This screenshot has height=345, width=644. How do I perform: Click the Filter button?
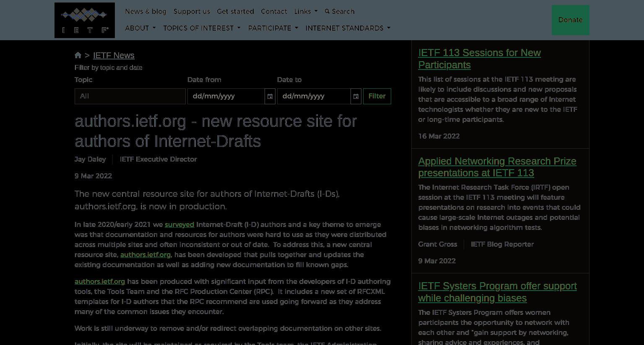click(377, 96)
